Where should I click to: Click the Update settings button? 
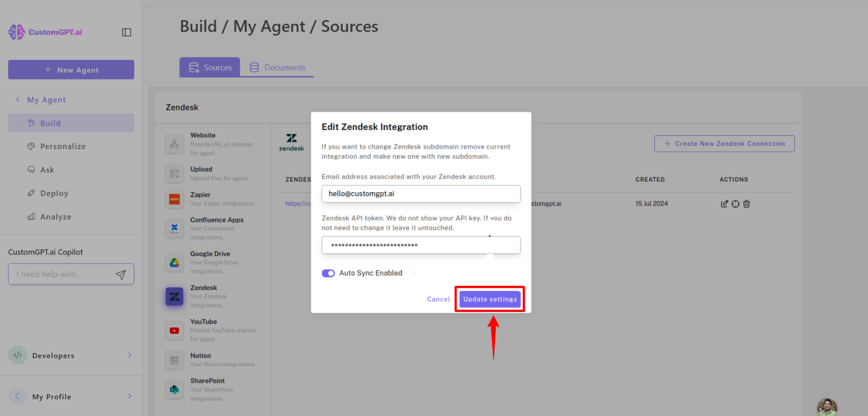coord(490,299)
